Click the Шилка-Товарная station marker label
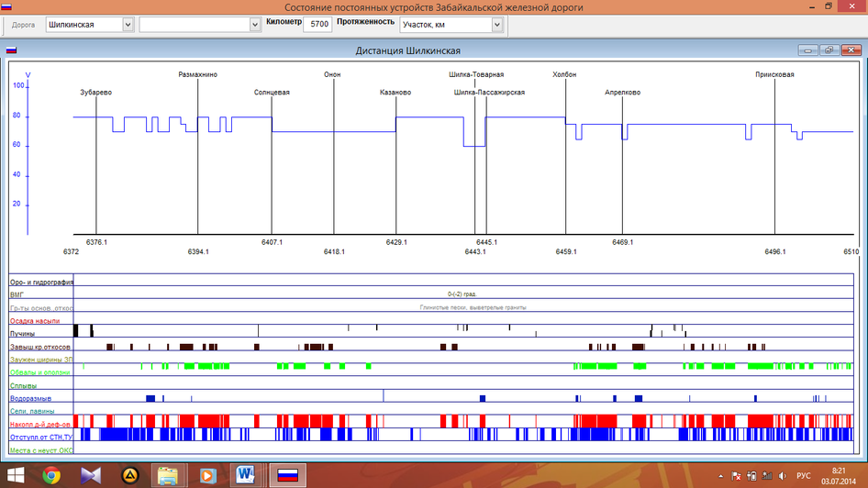Screen dimensions: 868x488 coord(476,74)
